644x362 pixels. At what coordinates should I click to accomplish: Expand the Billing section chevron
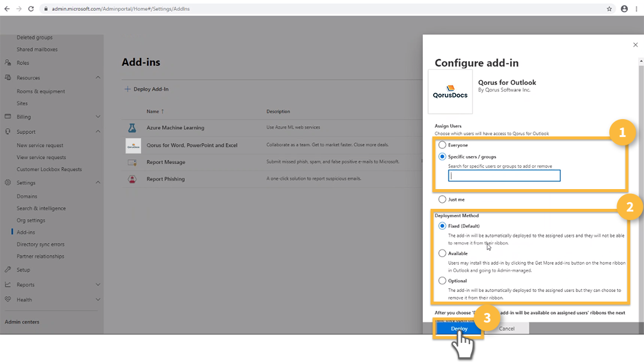pyautogui.click(x=97, y=117)
